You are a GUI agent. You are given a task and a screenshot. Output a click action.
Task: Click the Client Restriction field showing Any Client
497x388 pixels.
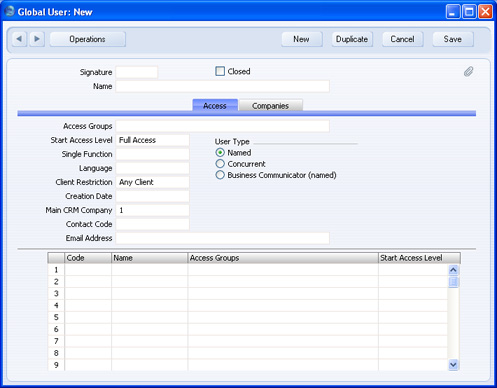coord(153,182)
